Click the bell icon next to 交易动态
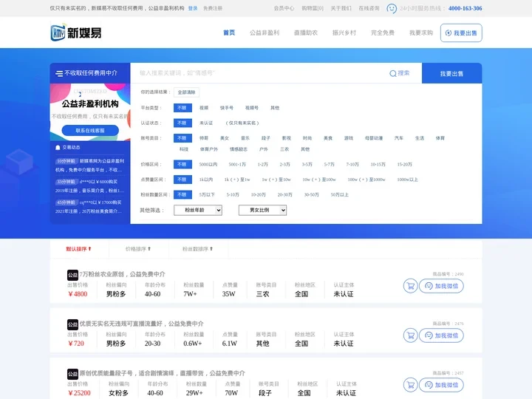The image size is (532, 399). tap(58, 147)
